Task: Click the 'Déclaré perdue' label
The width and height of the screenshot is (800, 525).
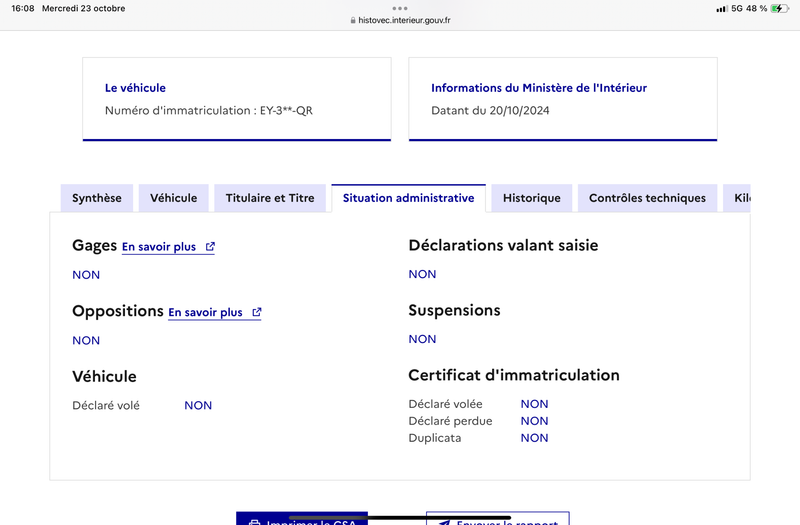Action: pos(451,421)
